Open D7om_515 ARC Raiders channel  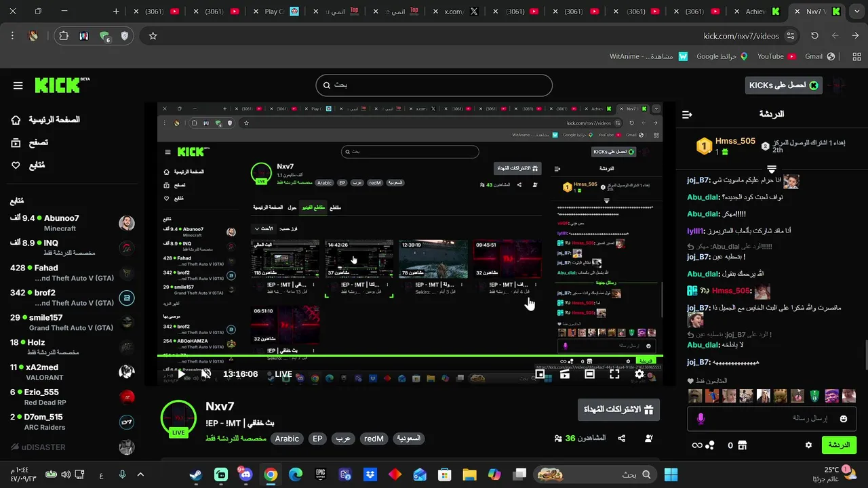pos(73,422)
